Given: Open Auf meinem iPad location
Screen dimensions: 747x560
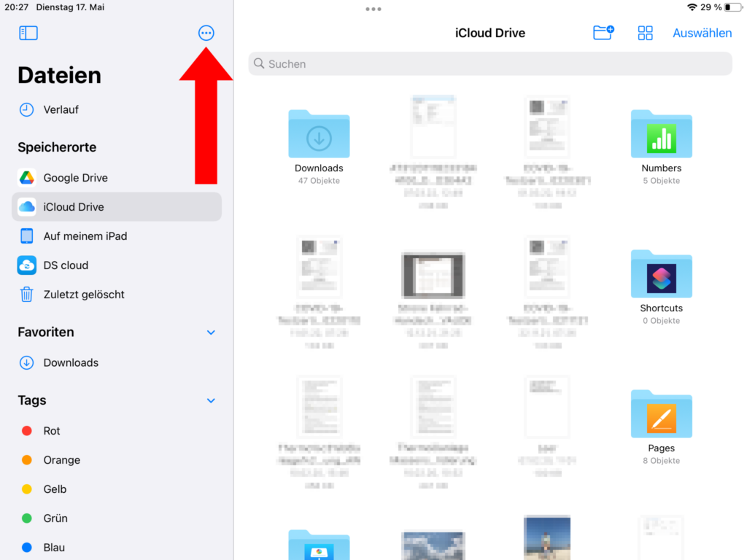Looking at the screenshot, I should tap(117, 236).
